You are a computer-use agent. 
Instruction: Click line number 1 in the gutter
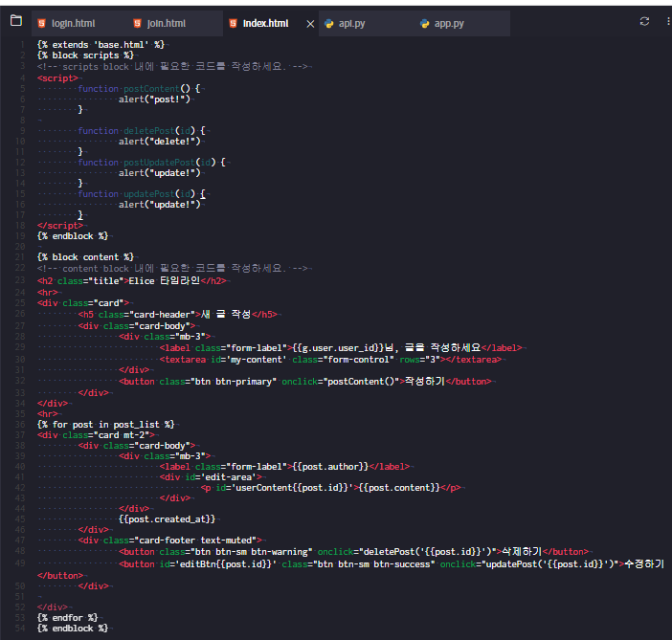(x=22, y=45)
